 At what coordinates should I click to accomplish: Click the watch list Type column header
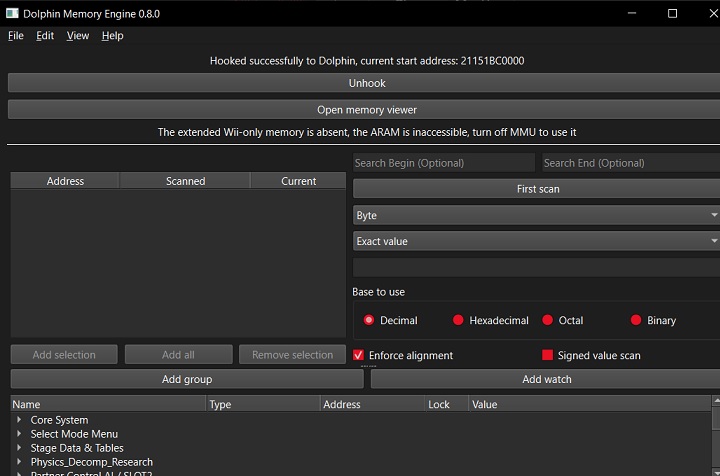[x=263, y=404]
